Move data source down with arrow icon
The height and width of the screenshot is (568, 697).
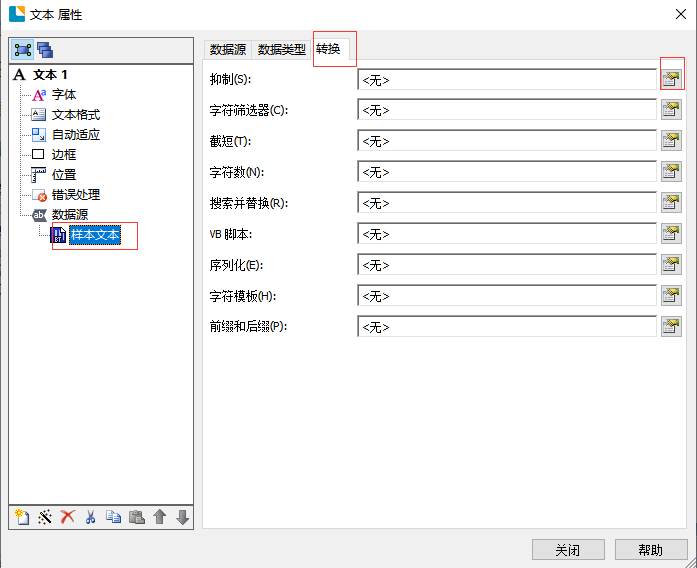point(182,517)
